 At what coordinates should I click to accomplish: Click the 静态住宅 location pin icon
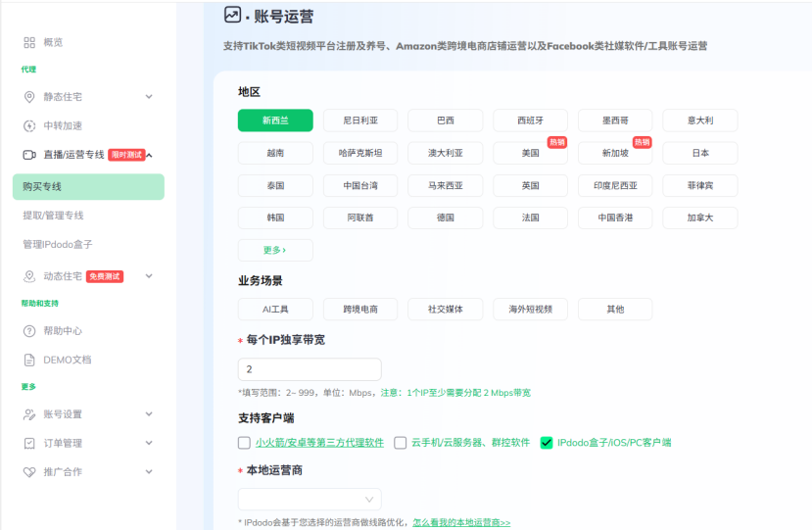pos(29,97)
